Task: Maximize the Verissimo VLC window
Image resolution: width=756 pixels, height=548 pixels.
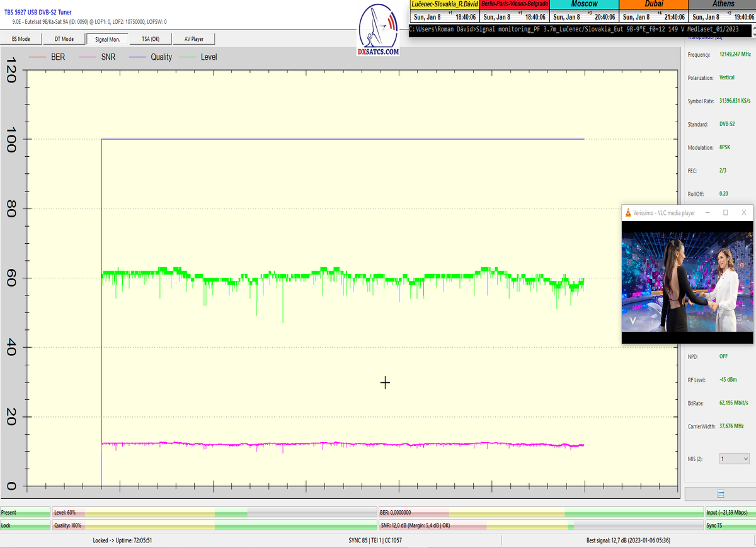Action: tap(725, 213)
